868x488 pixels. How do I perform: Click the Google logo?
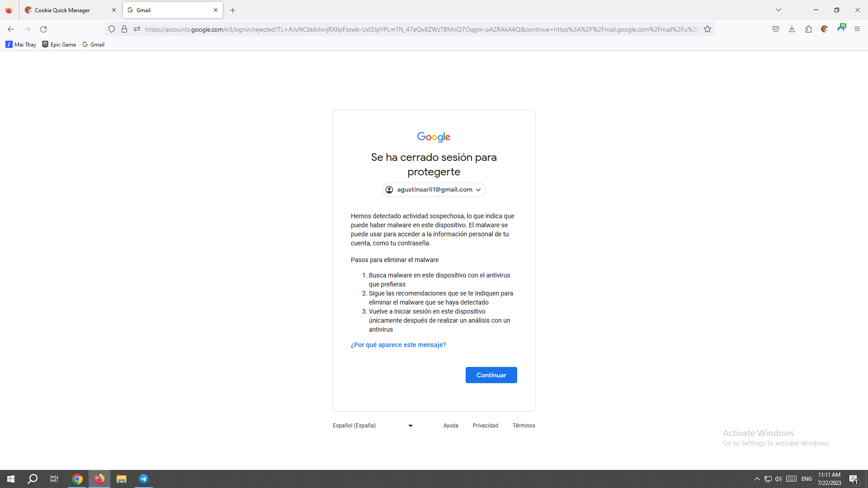434,137
